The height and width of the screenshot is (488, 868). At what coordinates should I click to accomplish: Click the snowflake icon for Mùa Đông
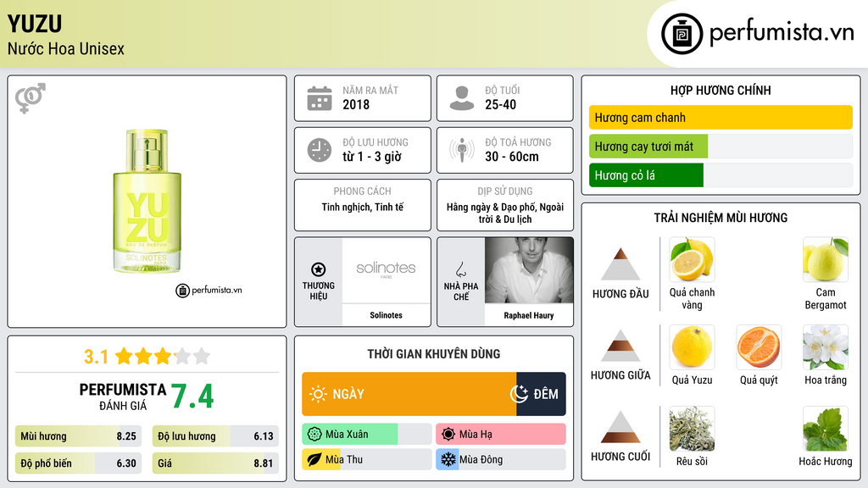click(448, 459)
